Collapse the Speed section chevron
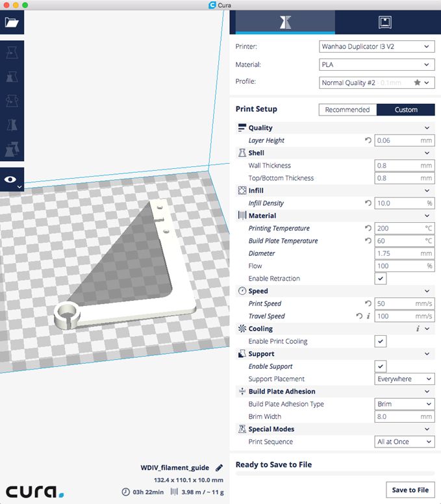 (427, 291)
